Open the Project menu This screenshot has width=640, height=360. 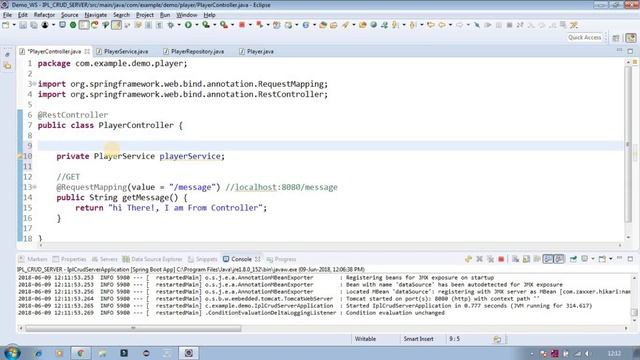coord(145,15)
